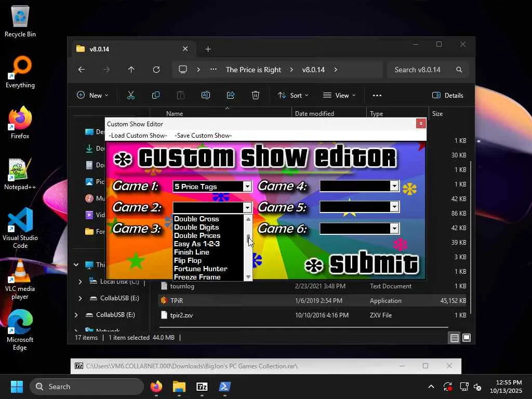This screenshot has width=532, height=399.
Task: Open the View dropdown
Action: tap(339, 96)
